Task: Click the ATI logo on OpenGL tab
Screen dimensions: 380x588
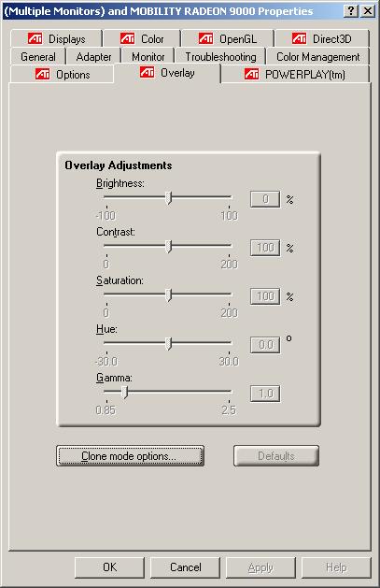Action: tap(205, 38)
